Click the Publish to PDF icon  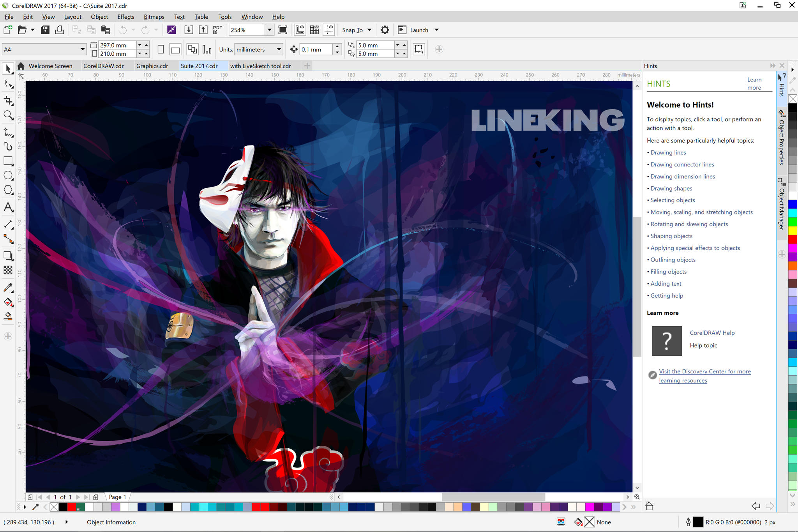[x=217, y=30]
